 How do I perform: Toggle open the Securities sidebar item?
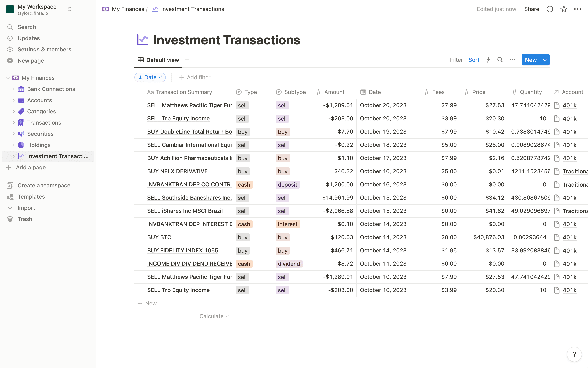click(13, 134)
